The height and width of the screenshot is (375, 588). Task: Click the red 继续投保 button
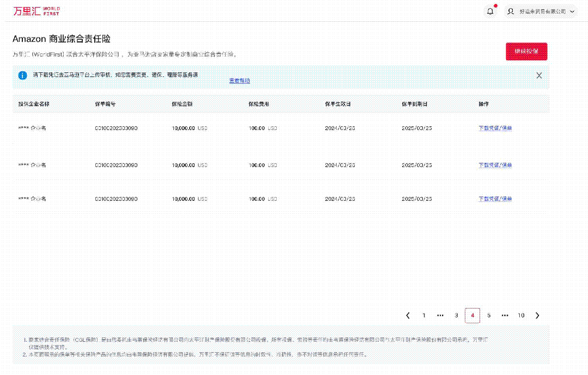(526, 51)
